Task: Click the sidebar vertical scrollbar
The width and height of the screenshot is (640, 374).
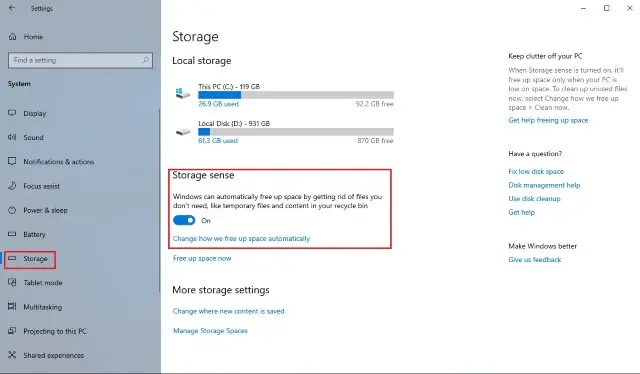Action: point(160,200)
